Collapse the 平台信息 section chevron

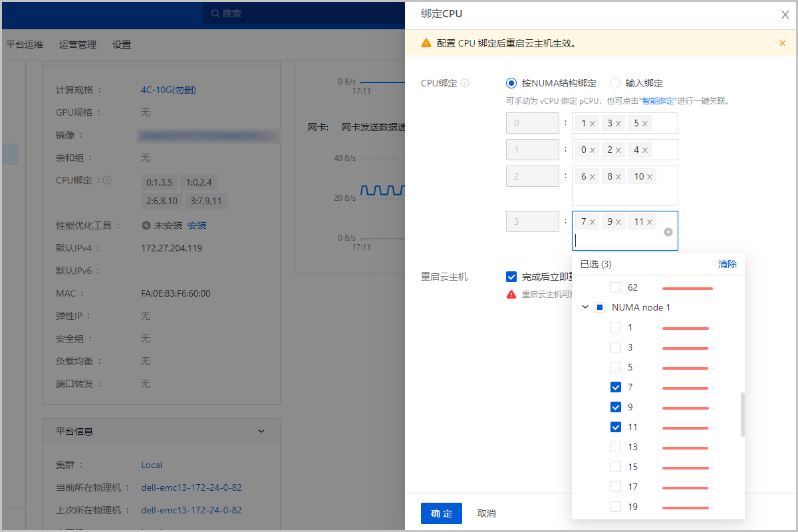coord(261,432)
